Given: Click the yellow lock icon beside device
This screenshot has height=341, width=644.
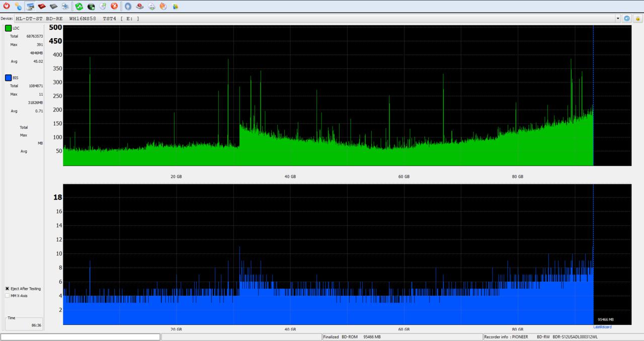Looking at the screenshot, I should click(637, 19).
